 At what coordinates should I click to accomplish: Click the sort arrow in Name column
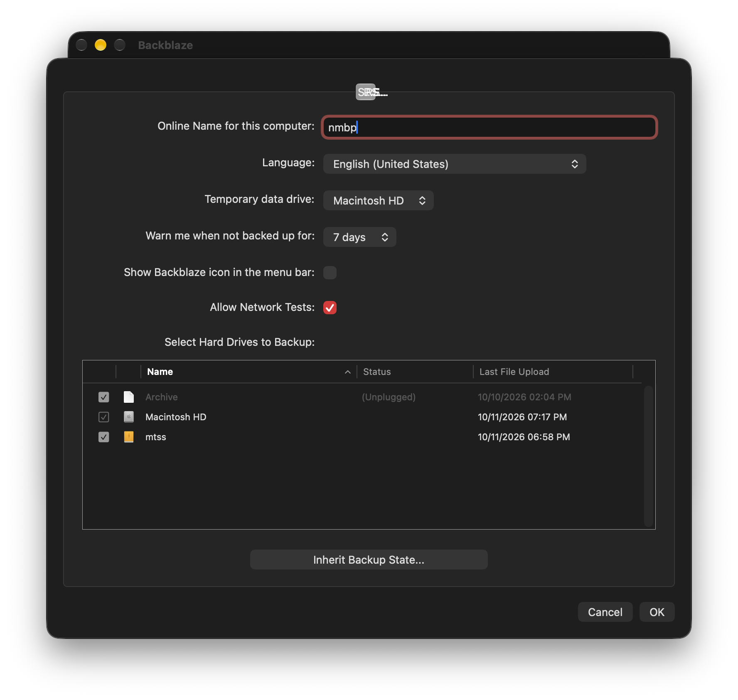[x=348, y=372]
